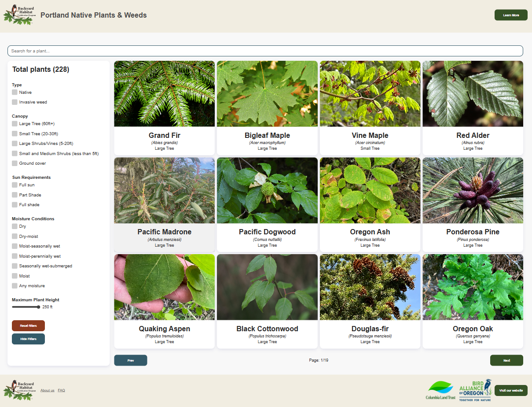Click the 'Bigleaf Maple' card title

(267, 135)
